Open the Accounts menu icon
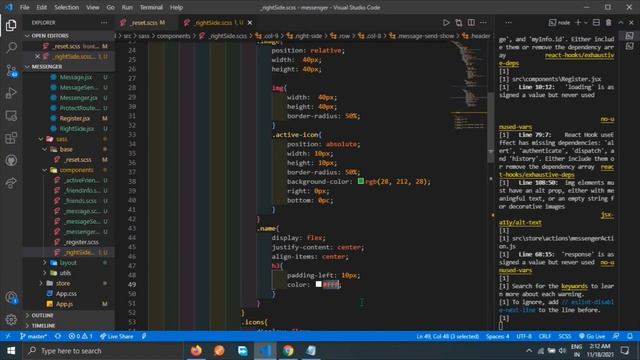Viewport: 640px width, 360px height. point(11,298)
